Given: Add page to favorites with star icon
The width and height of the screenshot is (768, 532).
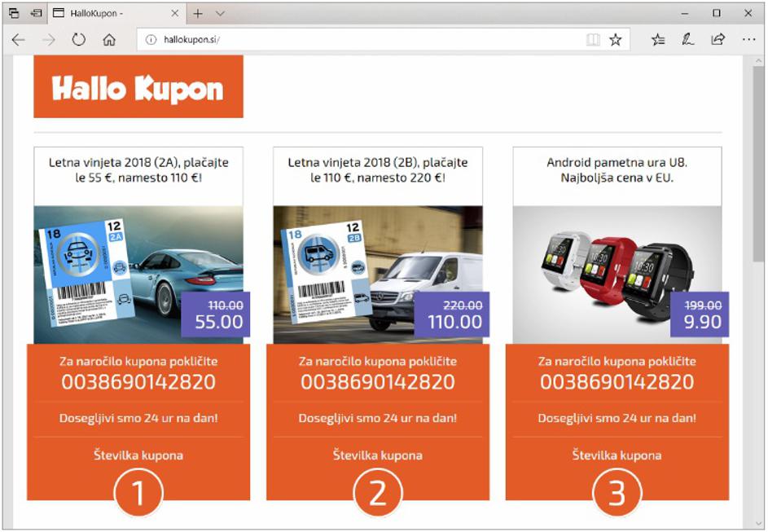Looking at the screenshot, I should (x=616, y=39).
